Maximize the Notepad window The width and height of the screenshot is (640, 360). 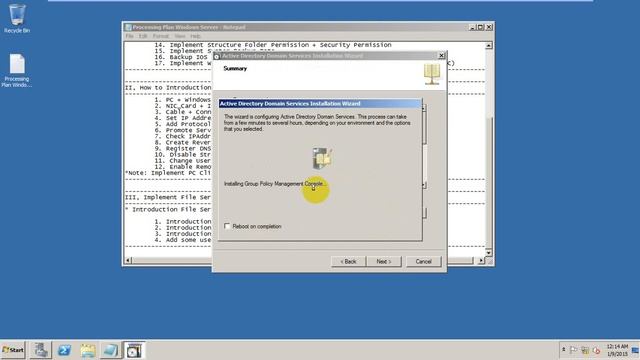(x=480, y=27)
